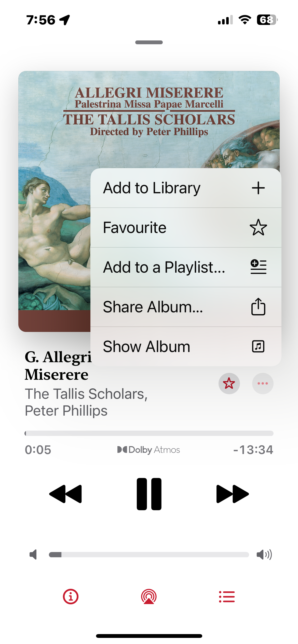Image resolution: width=298 pixels, height=644 pixels.
Task: Tap the music note icon beside Show Album
Action: tap(258, 346)
